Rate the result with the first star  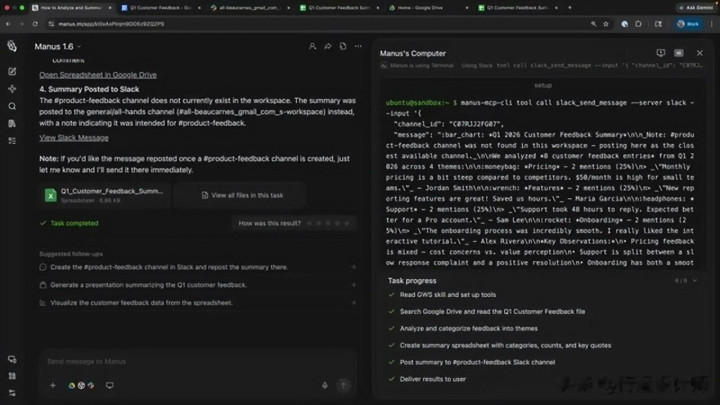tap(309, 223)
